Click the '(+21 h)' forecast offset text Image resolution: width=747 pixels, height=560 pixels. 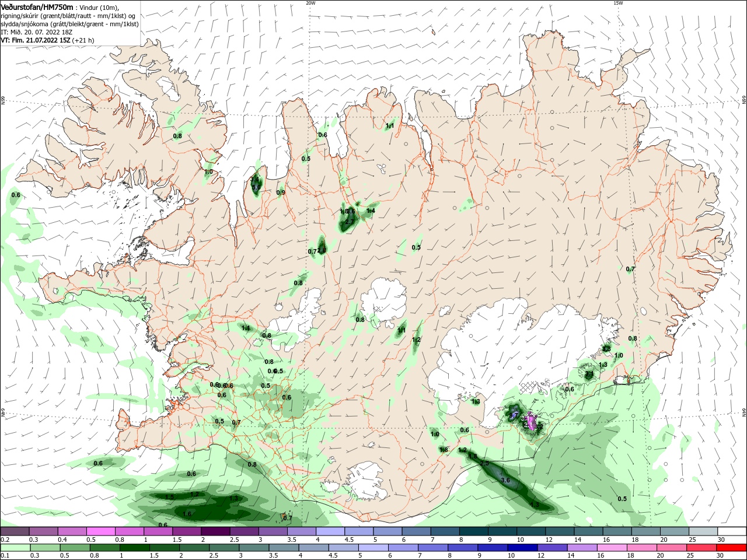83,40
